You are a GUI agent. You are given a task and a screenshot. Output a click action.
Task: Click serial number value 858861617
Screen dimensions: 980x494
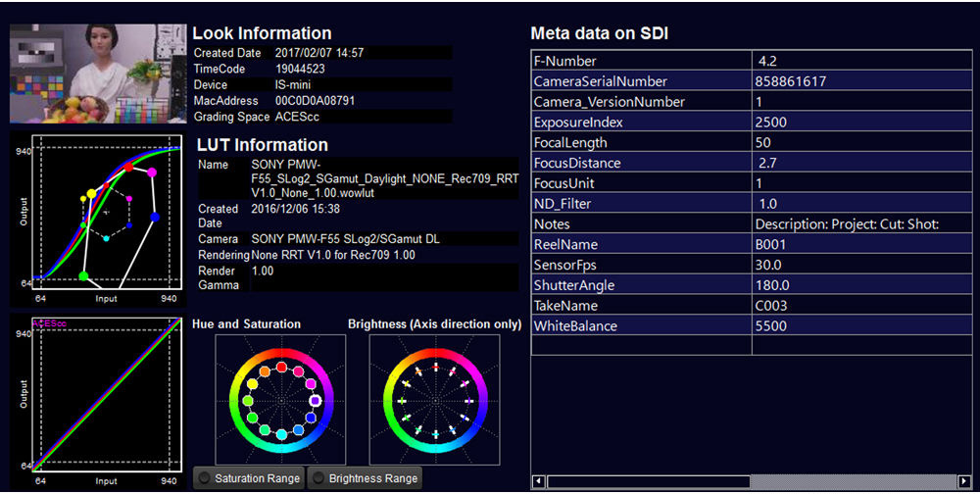tap(791, 81)
